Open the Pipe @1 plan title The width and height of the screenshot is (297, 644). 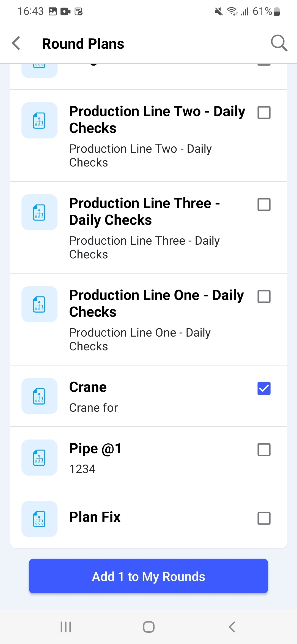(95, 449)
